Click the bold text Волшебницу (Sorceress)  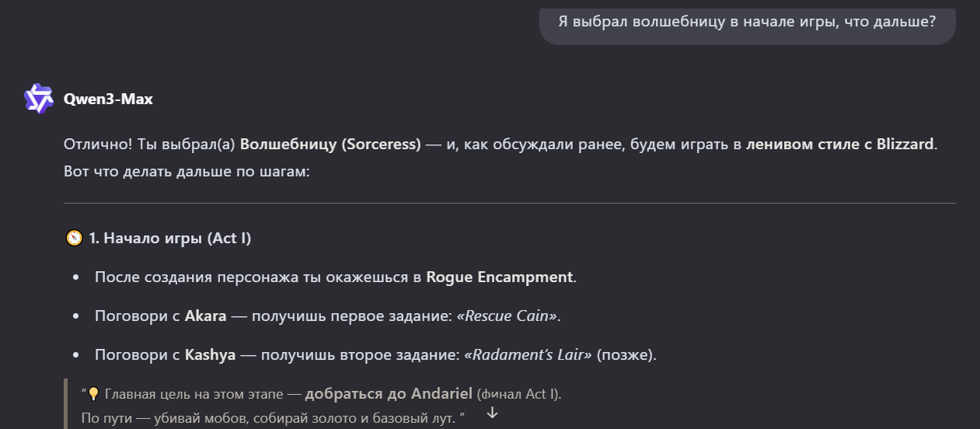tap(330, 145)
